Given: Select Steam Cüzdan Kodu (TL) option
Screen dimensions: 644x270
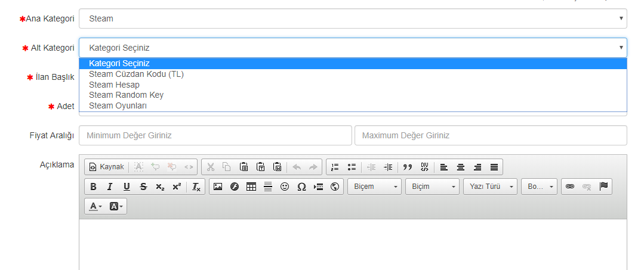Looking at the screenshot, I should (x=353, y=75).
